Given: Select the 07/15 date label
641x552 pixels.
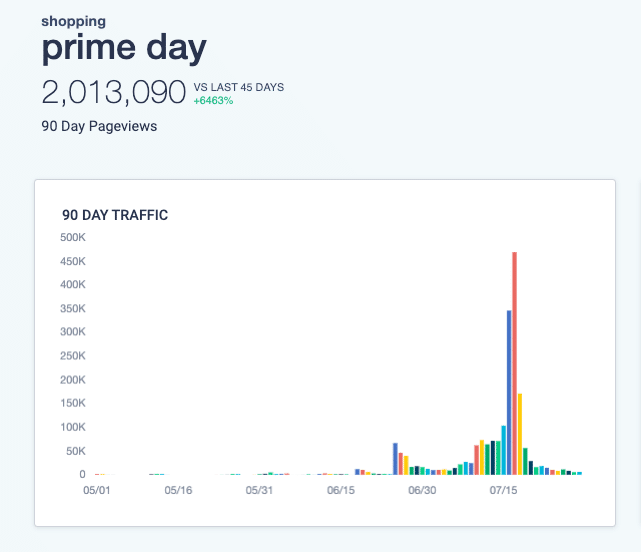Looking at the screenshot, I should coord(504,490).
